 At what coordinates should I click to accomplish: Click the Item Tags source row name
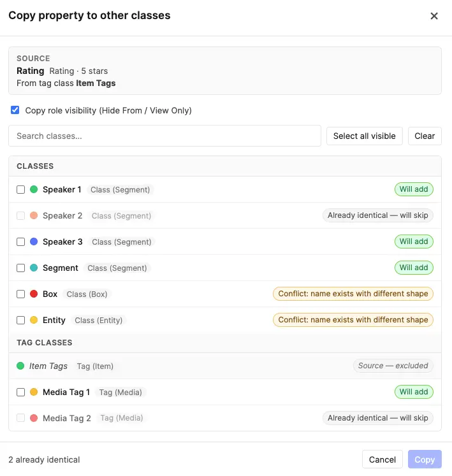[x=48, y=366]
